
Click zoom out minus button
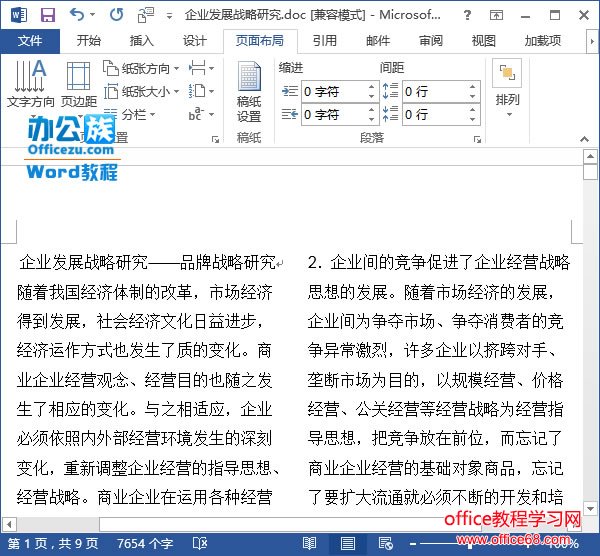[x=412, y=543]
